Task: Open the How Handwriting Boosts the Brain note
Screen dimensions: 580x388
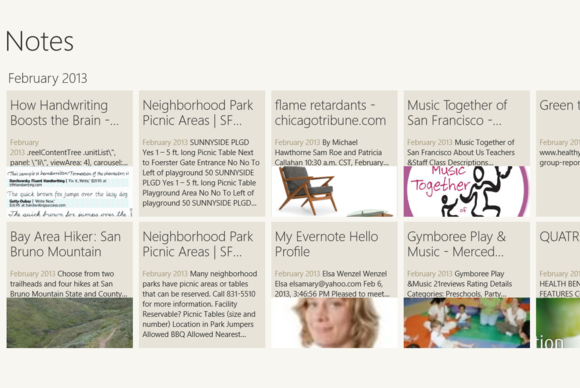Action: pos(70,153)
